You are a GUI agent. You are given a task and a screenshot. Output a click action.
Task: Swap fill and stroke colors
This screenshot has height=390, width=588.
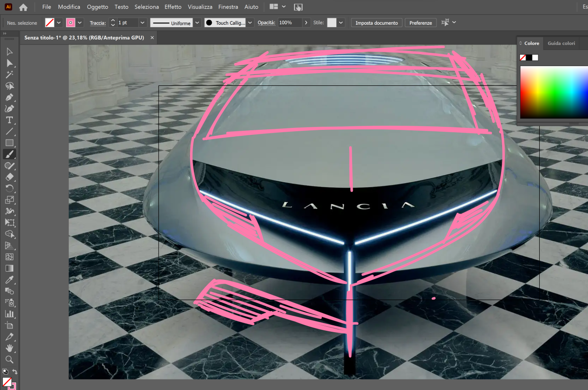coord(15,371)
